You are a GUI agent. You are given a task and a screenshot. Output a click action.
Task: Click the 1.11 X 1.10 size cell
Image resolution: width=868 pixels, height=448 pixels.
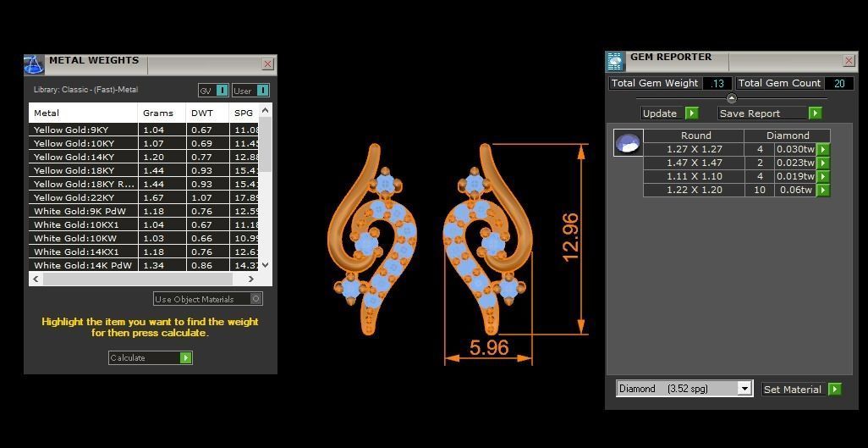click(x=694, y=176)
